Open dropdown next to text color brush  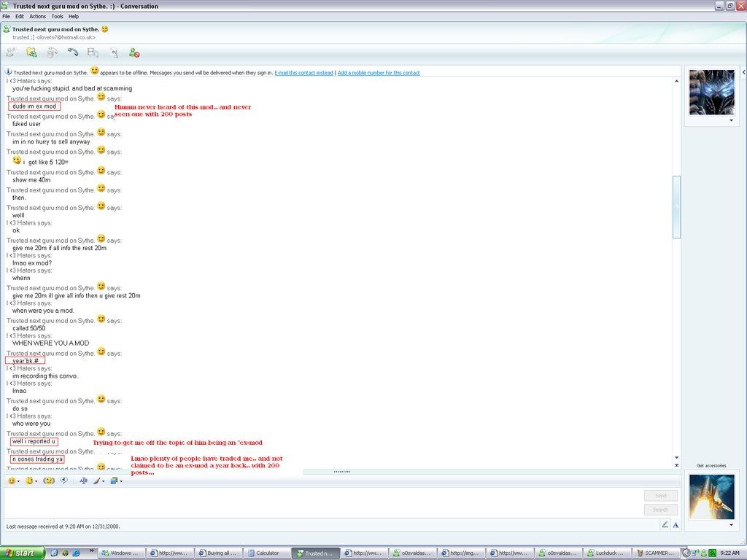[104, 481]
